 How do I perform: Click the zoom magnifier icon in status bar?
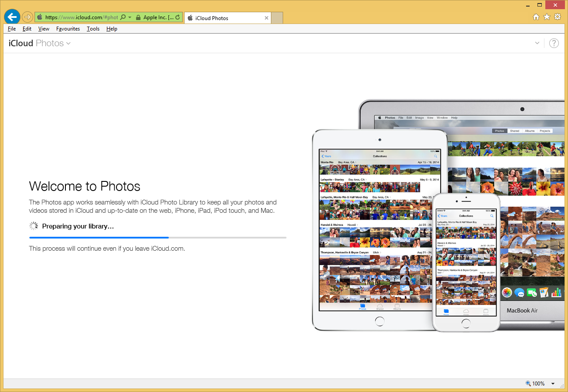click(x=528, y=384)
